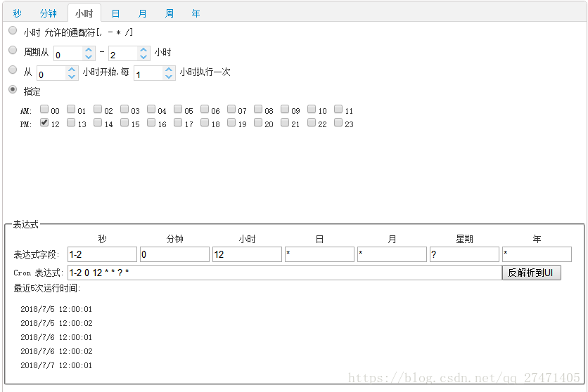Enable the hour 06 checkbox
The image size is (588, 392).
[x=205, y=109]
